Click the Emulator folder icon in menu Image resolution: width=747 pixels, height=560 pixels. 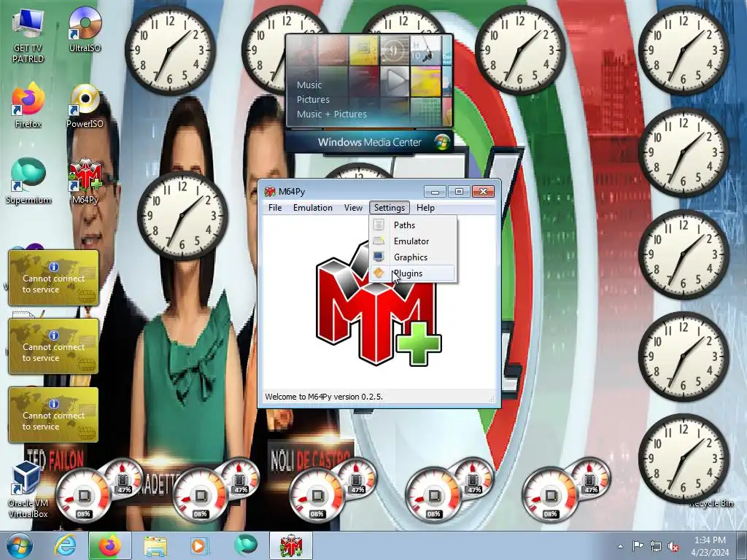[379, 241]
